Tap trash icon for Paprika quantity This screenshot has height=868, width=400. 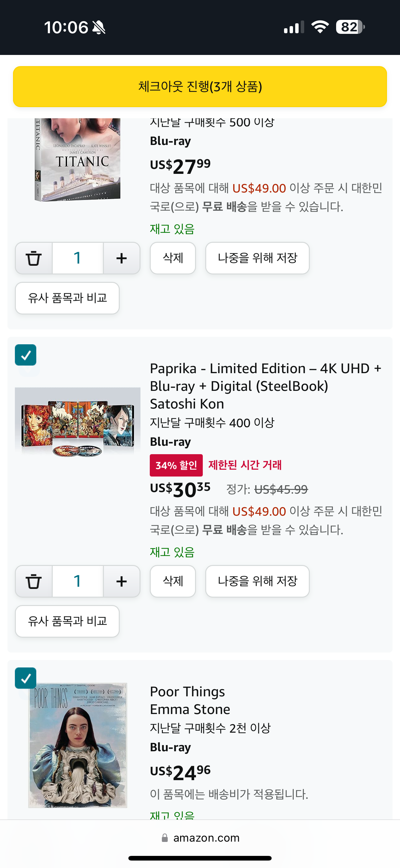pos(34,581)
